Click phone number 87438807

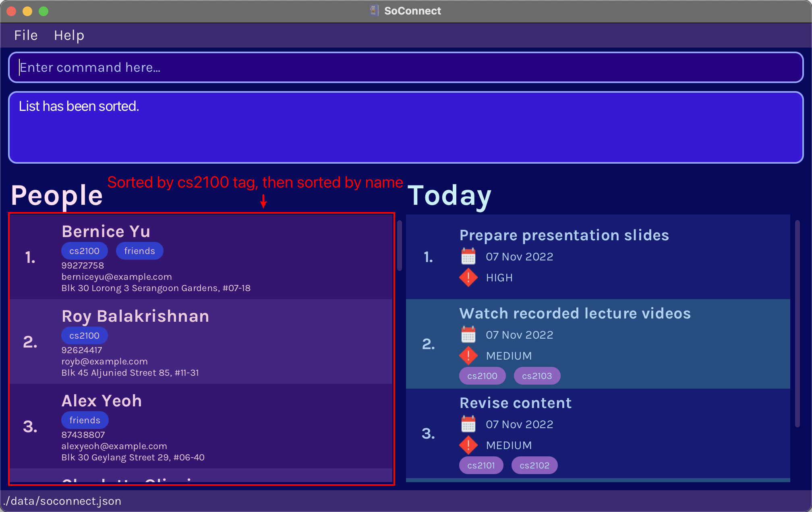pos(83,435)
